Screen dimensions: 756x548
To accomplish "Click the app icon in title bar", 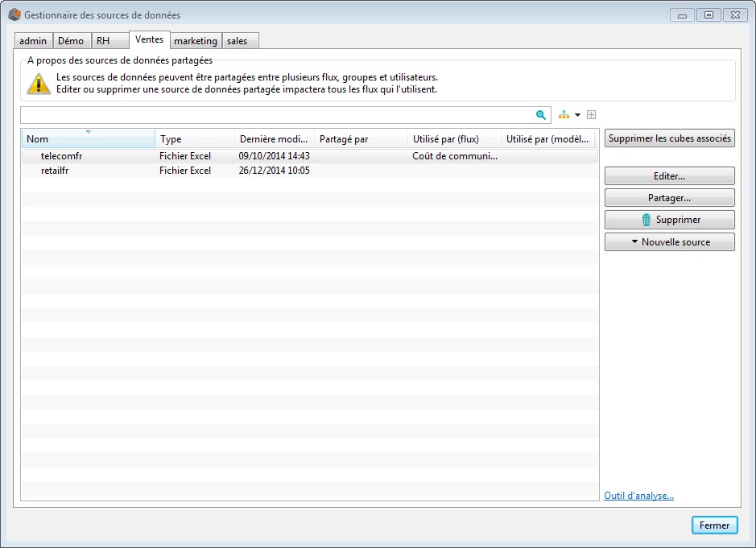I will [x=14, y=14].
